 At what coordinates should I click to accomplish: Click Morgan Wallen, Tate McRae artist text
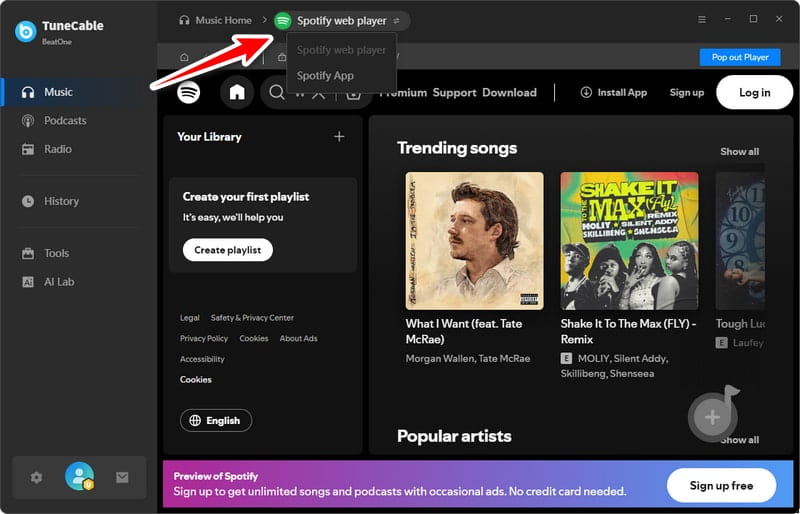click(468, 359)
